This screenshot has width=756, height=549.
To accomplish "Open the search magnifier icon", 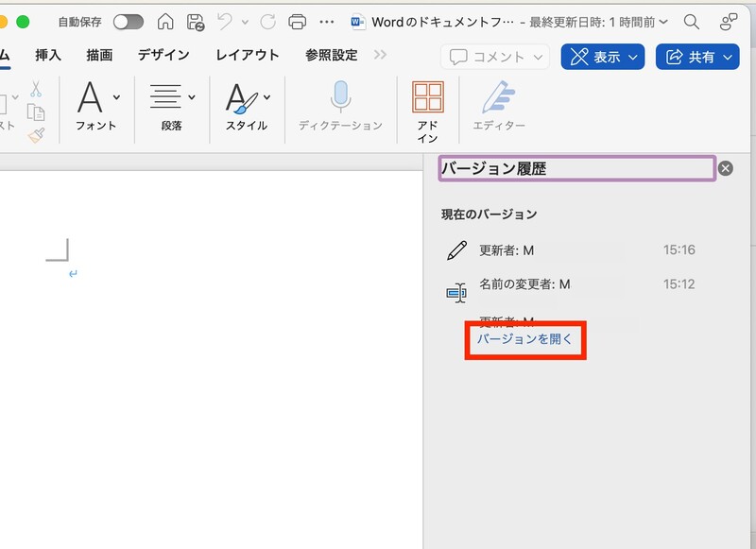I will pos(692,22).
